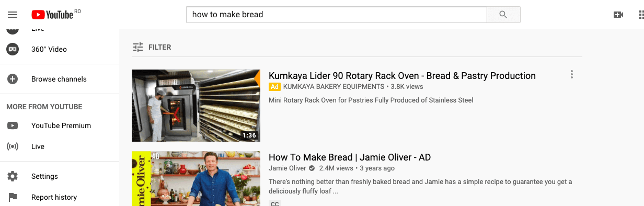Open the create video camera icon
644x206 pixels.
618,15
